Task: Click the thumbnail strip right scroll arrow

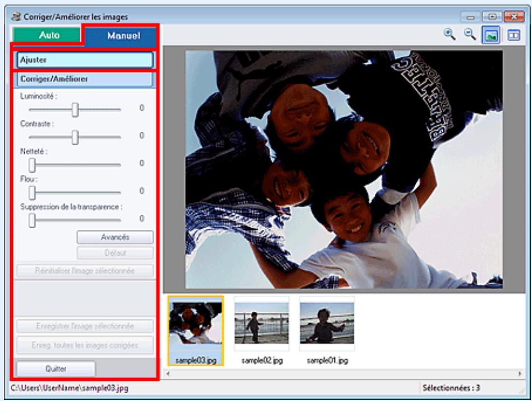Action: click(520, 374)
